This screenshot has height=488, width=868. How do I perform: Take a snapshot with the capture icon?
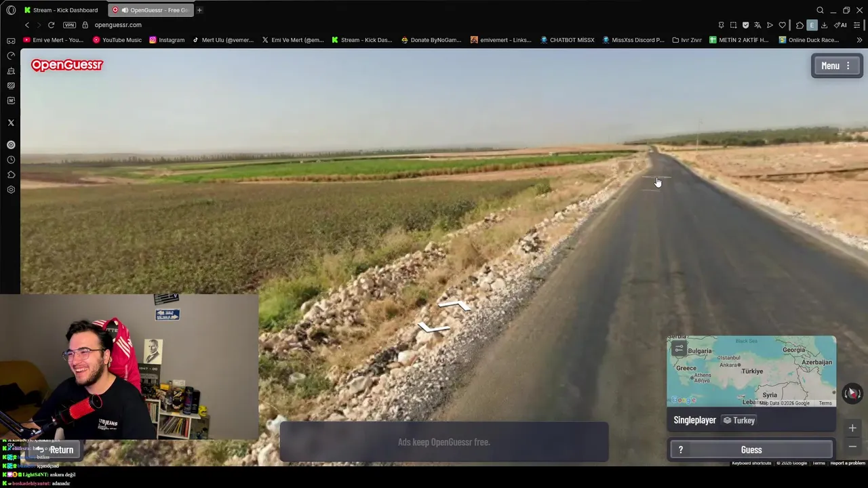(x=733, y=25)
